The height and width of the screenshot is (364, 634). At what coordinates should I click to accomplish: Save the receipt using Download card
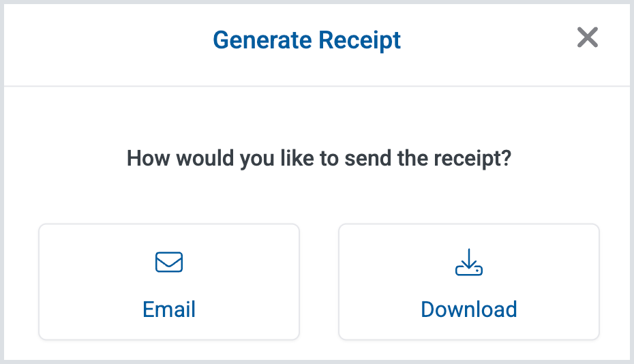(468, 282)
